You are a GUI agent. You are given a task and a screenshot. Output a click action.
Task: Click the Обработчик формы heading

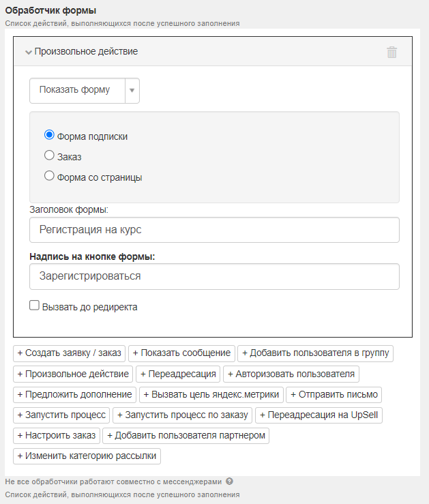pos(50,11)
